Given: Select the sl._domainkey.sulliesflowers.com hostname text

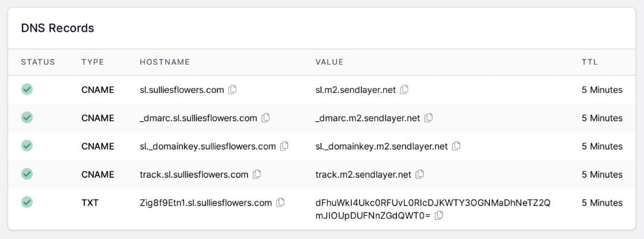Looking at the screenshot, I should point(208,147).
